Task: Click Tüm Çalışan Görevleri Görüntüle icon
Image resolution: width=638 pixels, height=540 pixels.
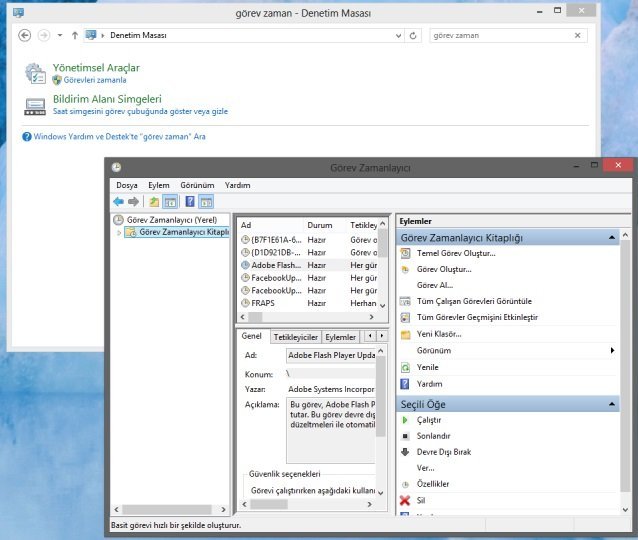Action: click(x=405, y=302)
